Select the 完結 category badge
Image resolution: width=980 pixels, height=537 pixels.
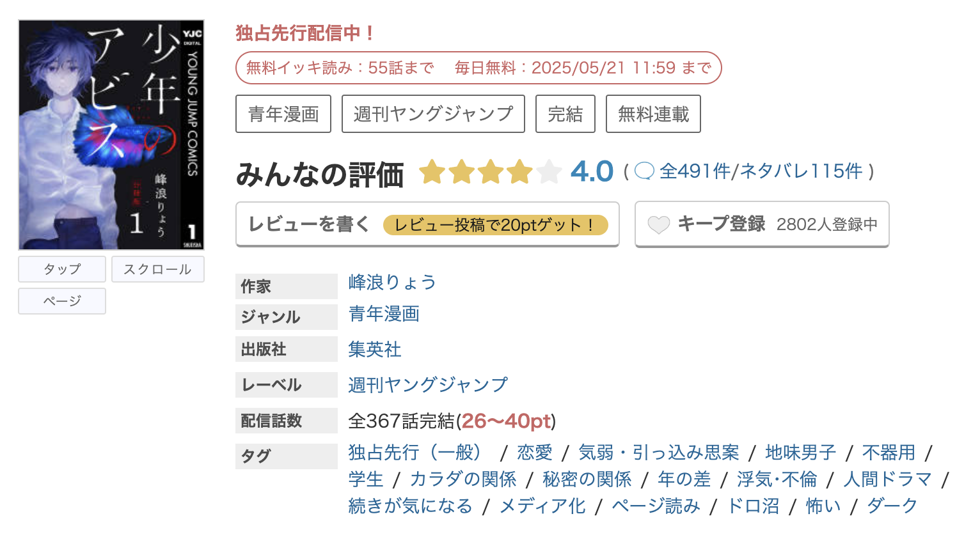point(565,113)
